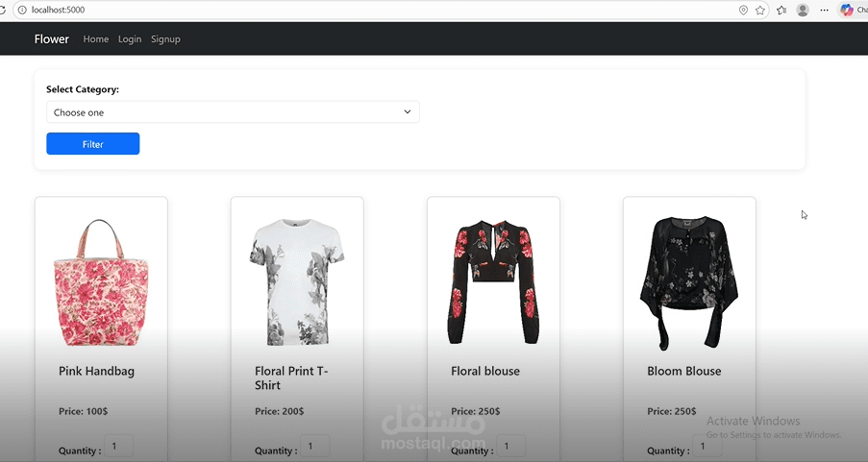Focus the Floral Print T-Shirt quantity field
Screen dimensions: 868x462
315,447
